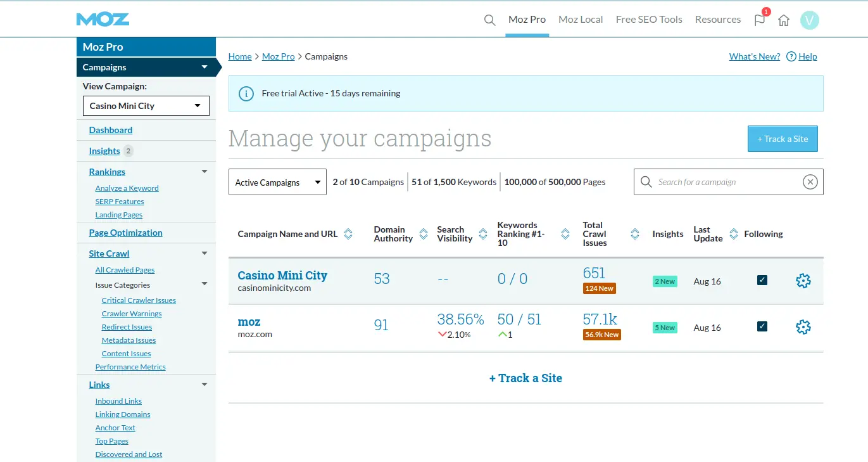Open Page Optimization in sidebar

tap(126, 233)
